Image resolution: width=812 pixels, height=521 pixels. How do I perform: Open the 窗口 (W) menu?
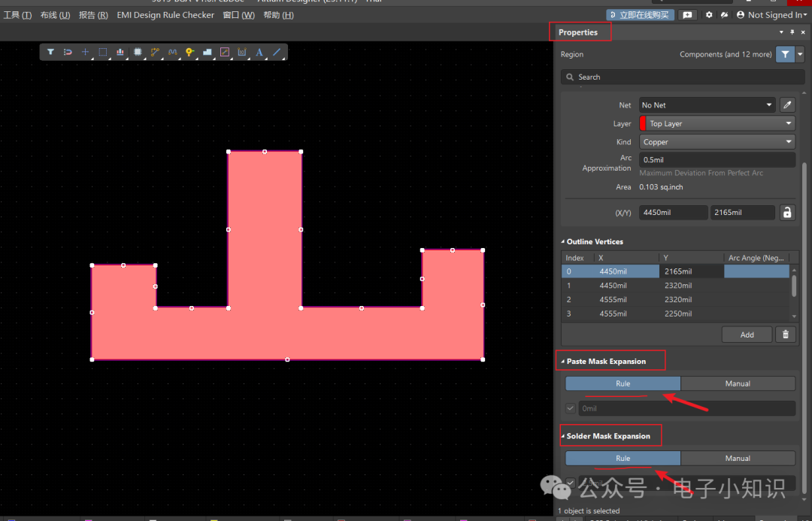pyautogui.click(x=239, y=15)
